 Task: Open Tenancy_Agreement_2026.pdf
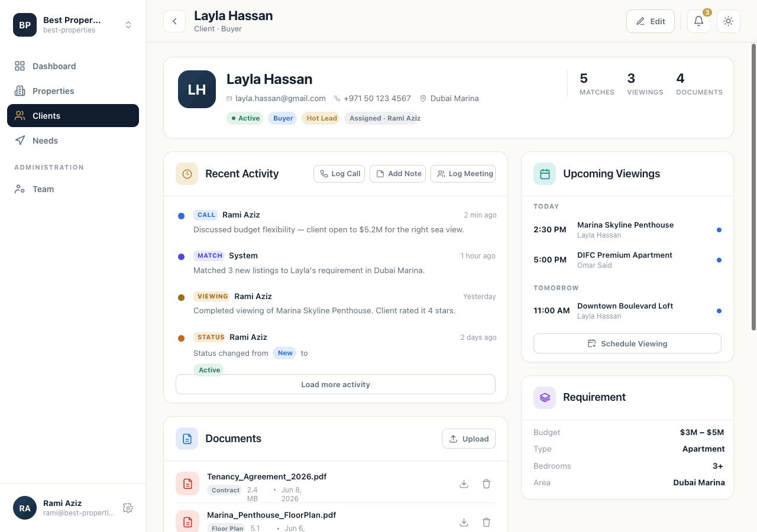[x=267, y=476]
